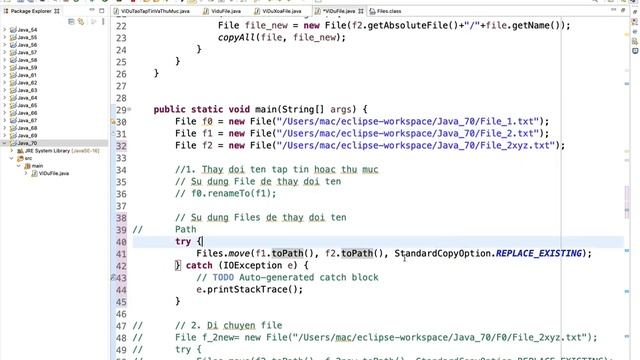Close the active *ViDuFile.java editor tab
Viewport: 640px width, 360px height.
[x=361, y=11]
